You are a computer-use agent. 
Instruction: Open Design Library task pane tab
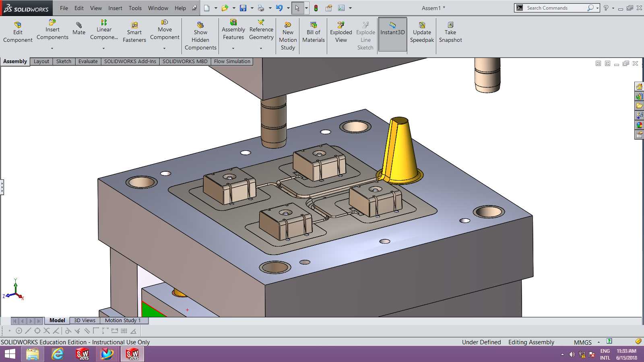tap(639, 96)
